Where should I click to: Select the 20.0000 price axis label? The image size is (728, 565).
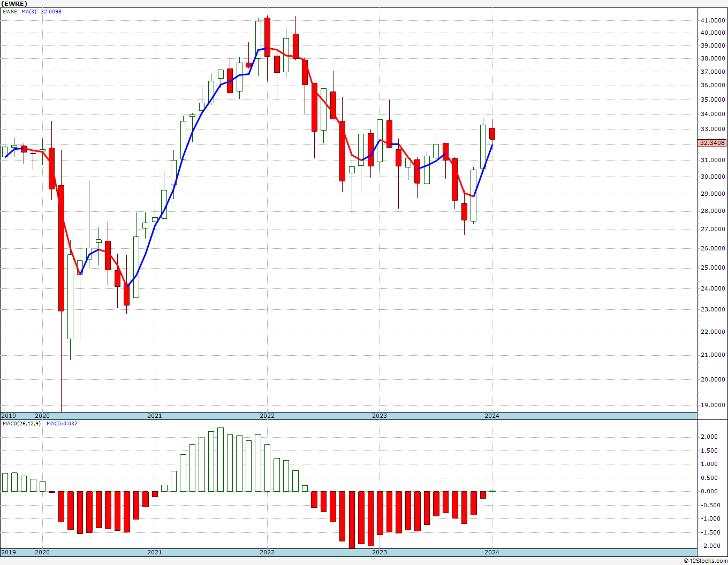(714, 379)
